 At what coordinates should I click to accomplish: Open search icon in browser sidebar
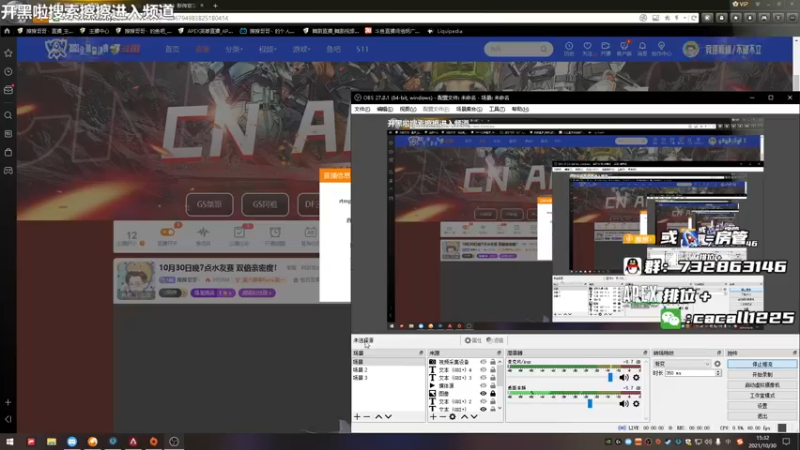click(8, 115)
